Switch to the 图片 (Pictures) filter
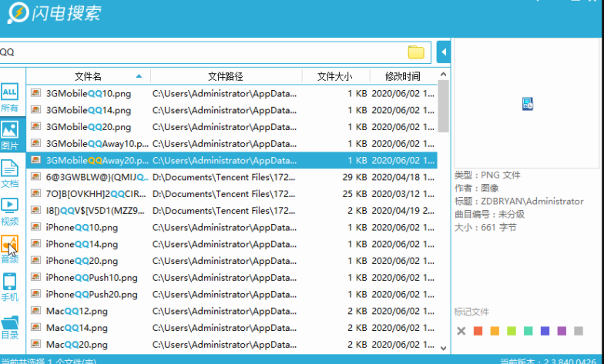 (10, 135)
